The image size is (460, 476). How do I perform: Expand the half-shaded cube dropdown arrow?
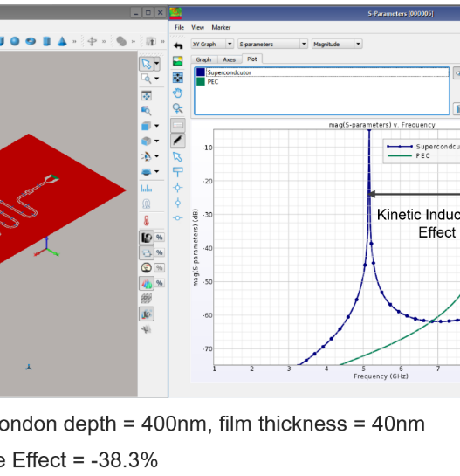click(157, 141)
